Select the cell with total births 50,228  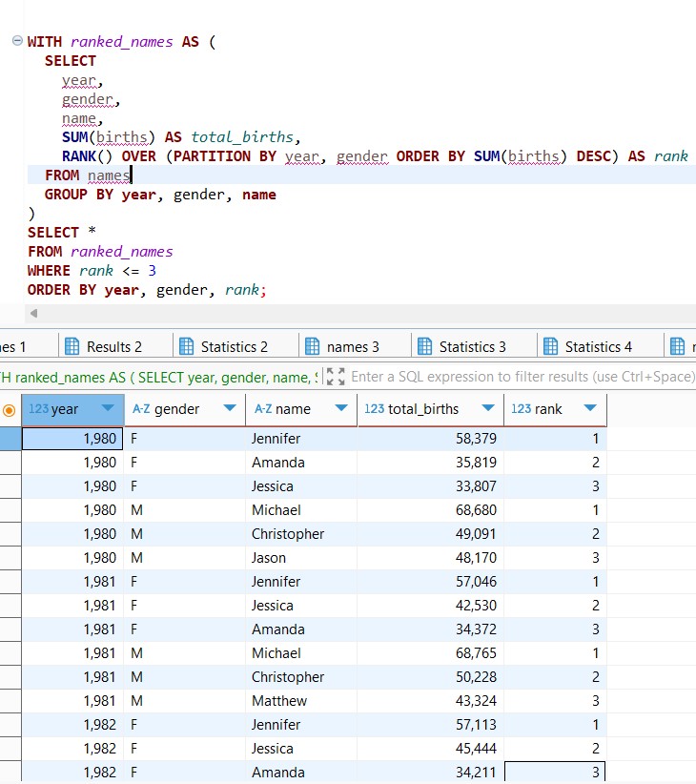pos(431,677)
